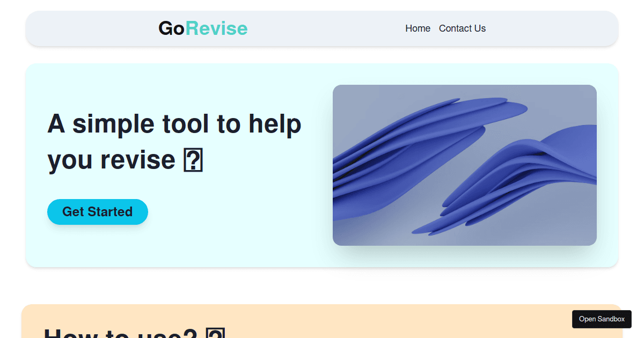
Task: Click the word 'simple' in the headline
Action: tap(115, 124)
